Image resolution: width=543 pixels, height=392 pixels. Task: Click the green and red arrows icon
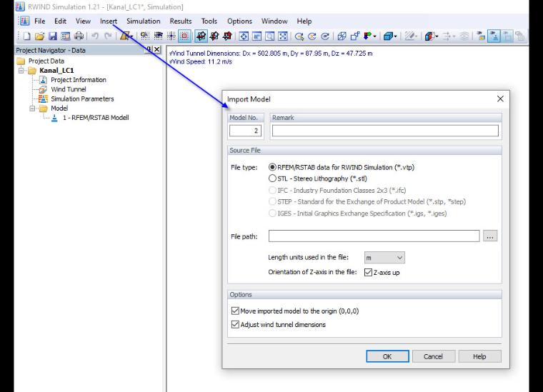pos(368,36)
